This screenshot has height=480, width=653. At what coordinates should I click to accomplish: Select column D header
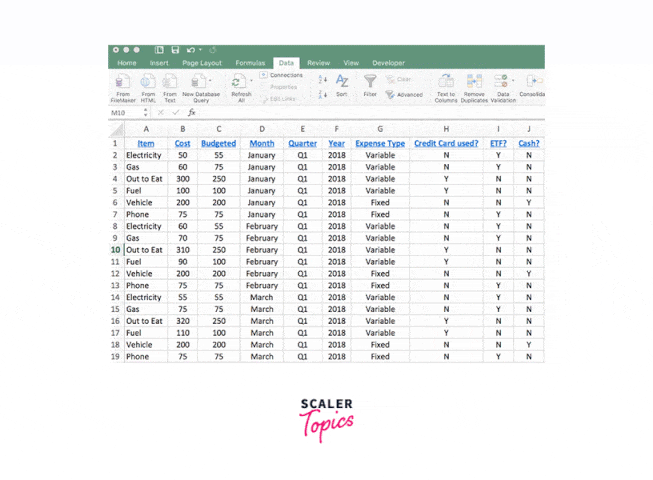coord(261,129)
